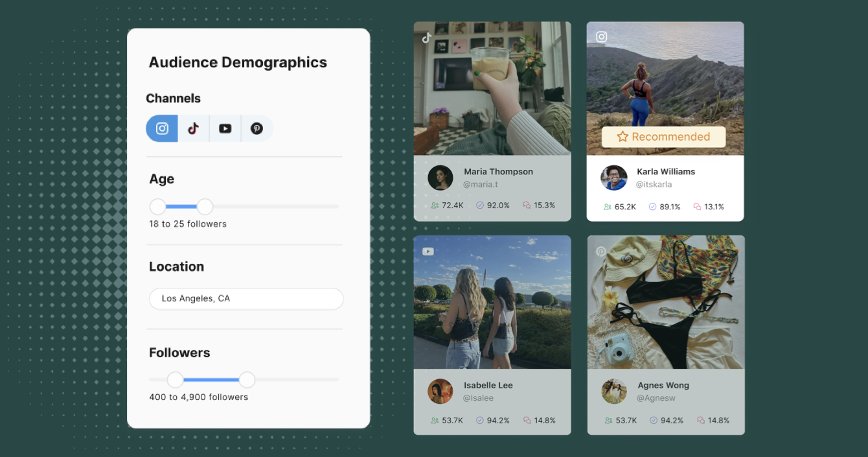Image resolution: width=868 pixels, height=457 pixels.
Task: Open Agnes Wong's profile avatar
Action: (x=614, y=392)
